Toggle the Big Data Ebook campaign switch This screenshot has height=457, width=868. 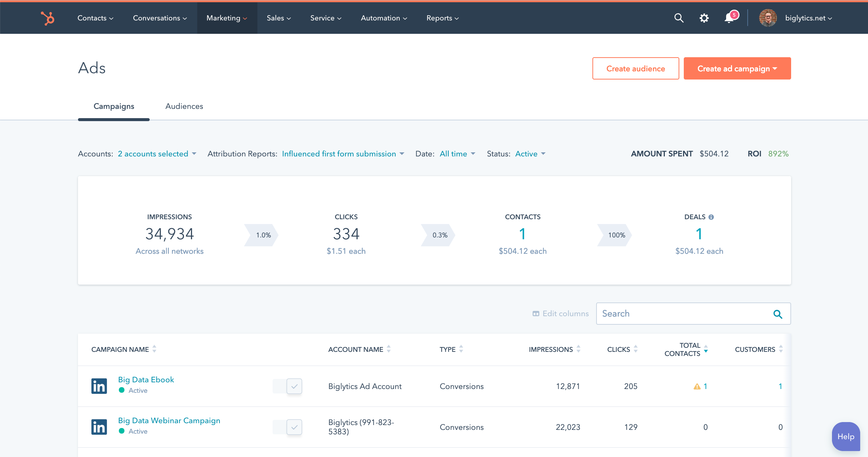tap(287, 386)
